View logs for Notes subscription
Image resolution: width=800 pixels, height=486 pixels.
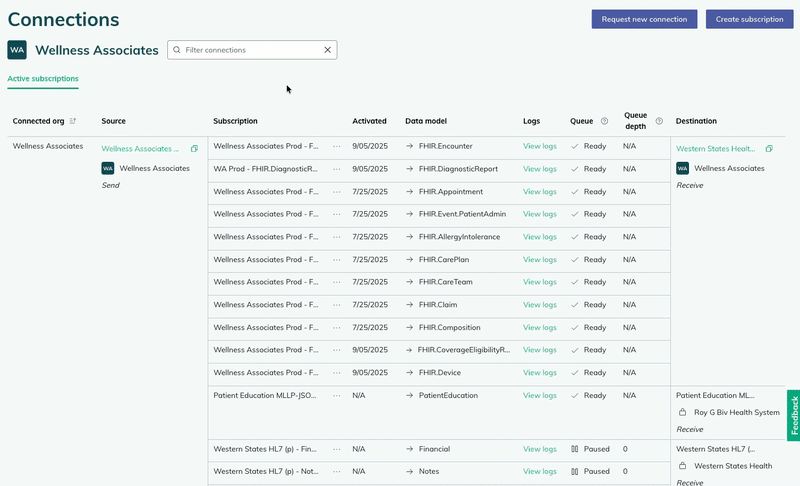[539, 472]
